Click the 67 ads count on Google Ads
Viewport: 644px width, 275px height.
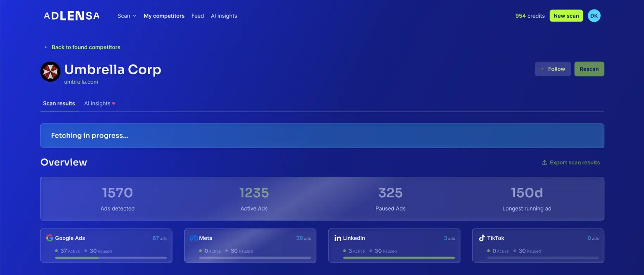160,238
